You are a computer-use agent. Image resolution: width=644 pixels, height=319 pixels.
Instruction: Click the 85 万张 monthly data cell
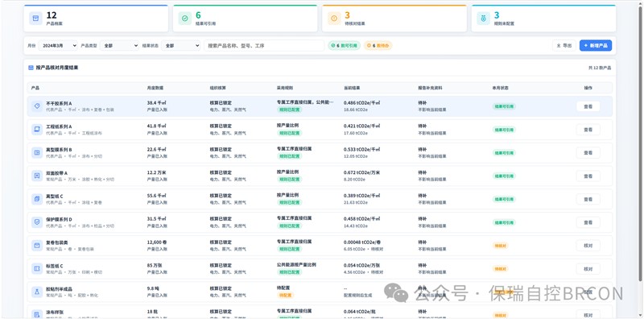point(155,266)
